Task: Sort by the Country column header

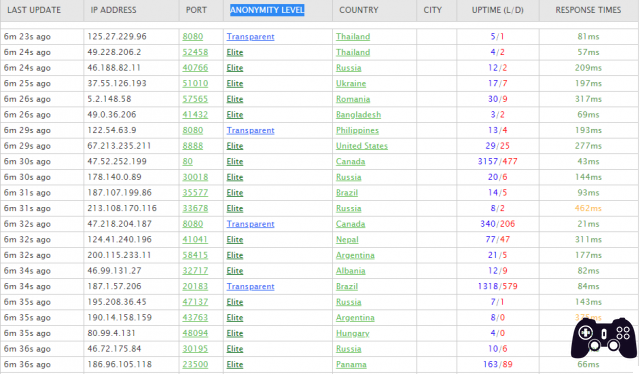Action: (x=359, y=10)
